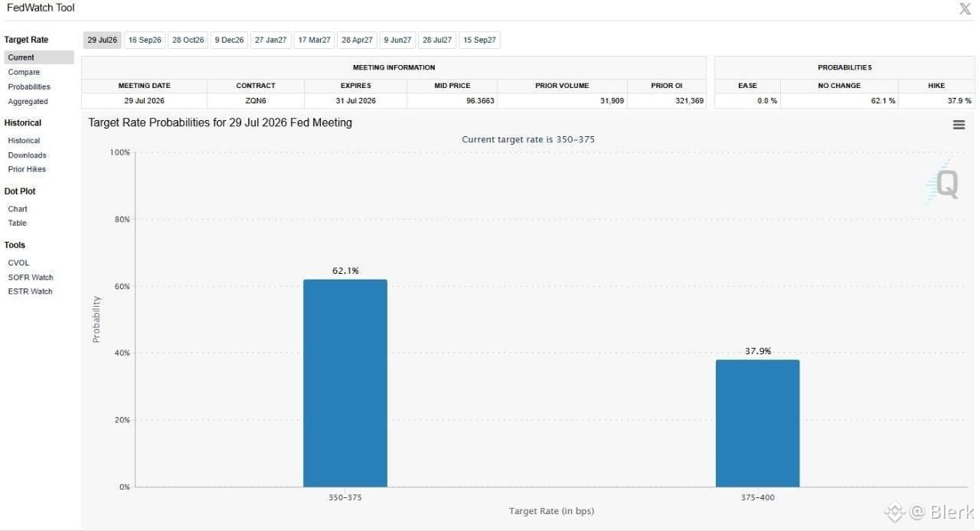Screen dimensions: 980x531
Task: Click the 350-375 axis label
Action: pyautogui.click(x=345, y=497)
